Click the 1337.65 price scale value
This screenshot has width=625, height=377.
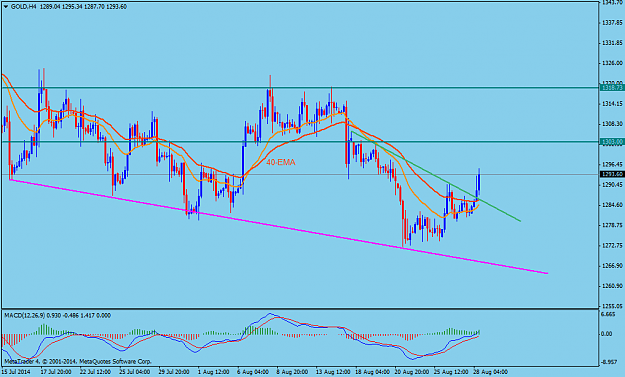point(613,22)
